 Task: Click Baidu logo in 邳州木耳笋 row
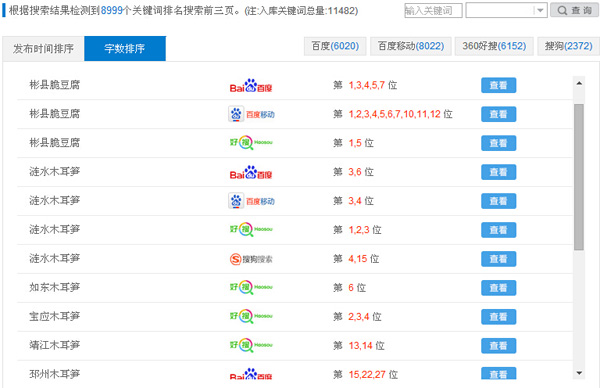click(x=251, y=374)
